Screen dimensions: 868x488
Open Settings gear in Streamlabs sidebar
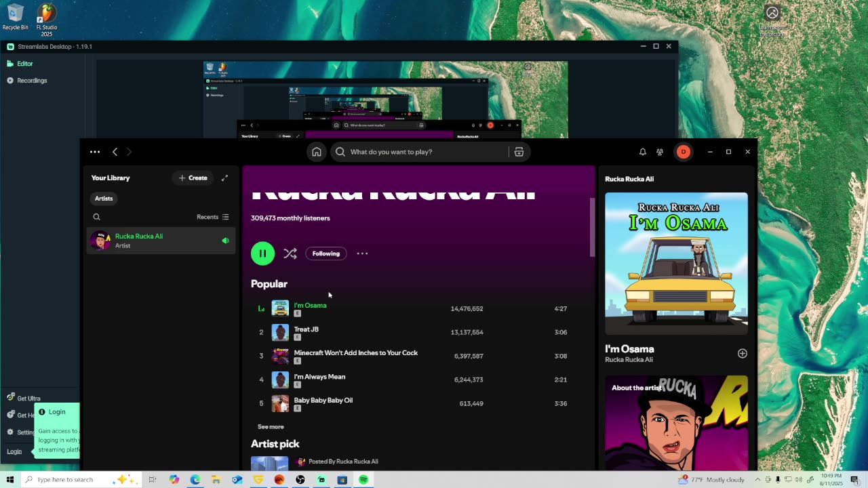(x=10, y=432)
